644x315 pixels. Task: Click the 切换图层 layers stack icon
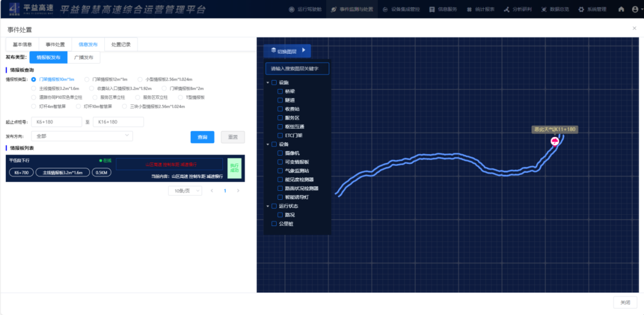point(274,51)
